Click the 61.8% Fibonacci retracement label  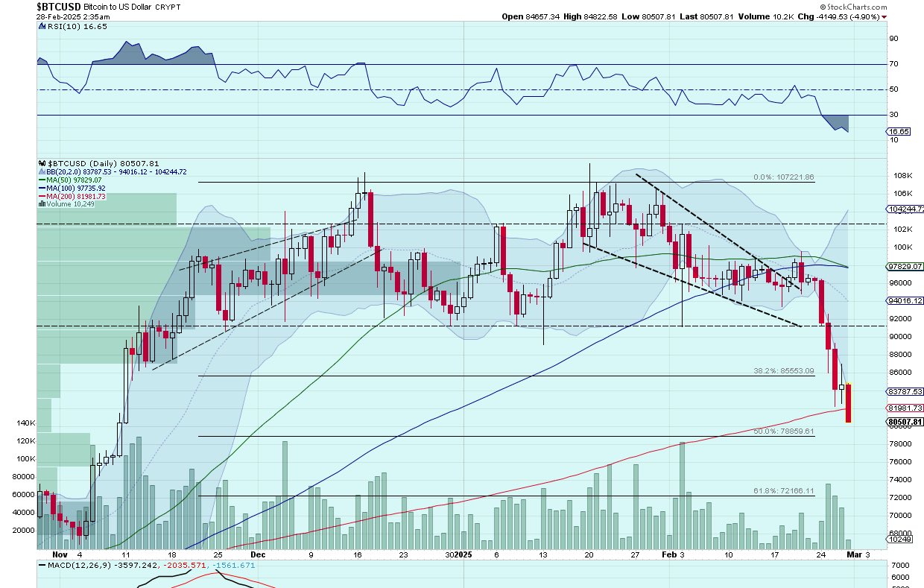click(783, 491)
